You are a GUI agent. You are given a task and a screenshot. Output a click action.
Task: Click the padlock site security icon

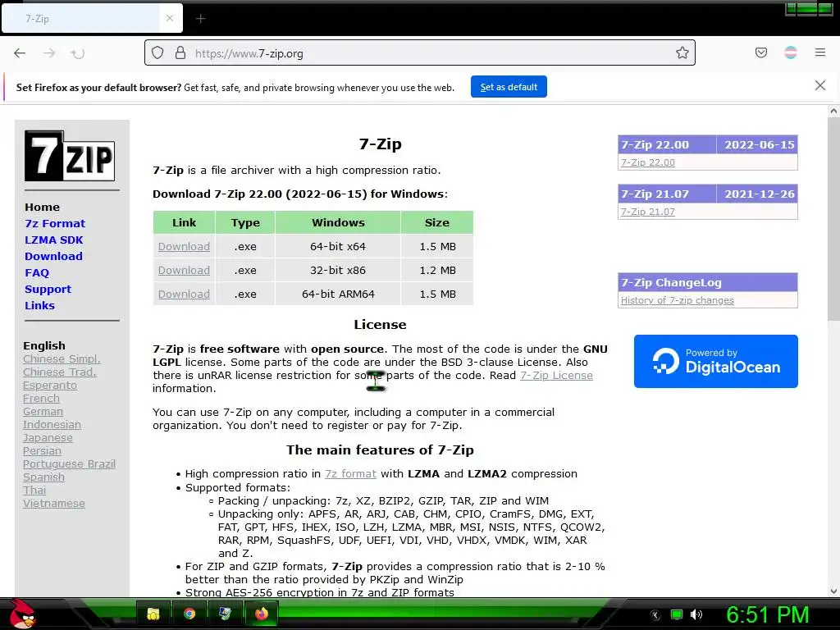click(180, 52)
